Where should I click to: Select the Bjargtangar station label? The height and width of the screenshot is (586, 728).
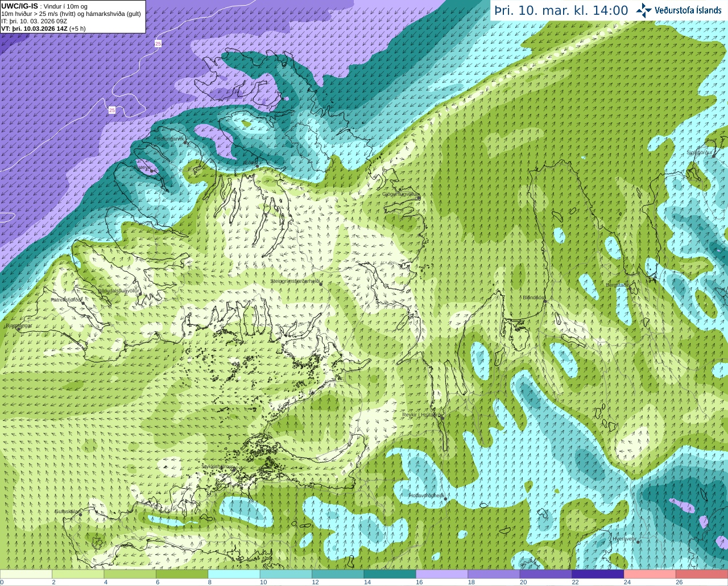pyautogui.click(x=19, y=325)
